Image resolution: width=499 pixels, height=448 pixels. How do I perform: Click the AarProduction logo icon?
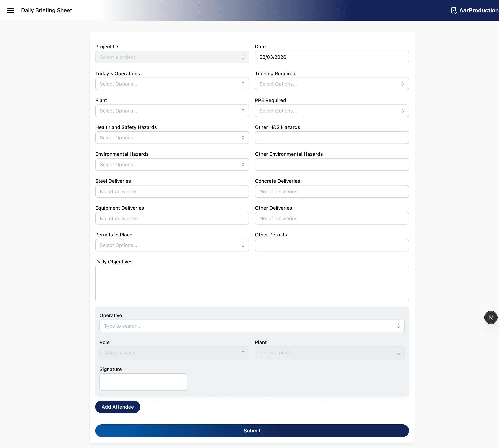(454, 10)
